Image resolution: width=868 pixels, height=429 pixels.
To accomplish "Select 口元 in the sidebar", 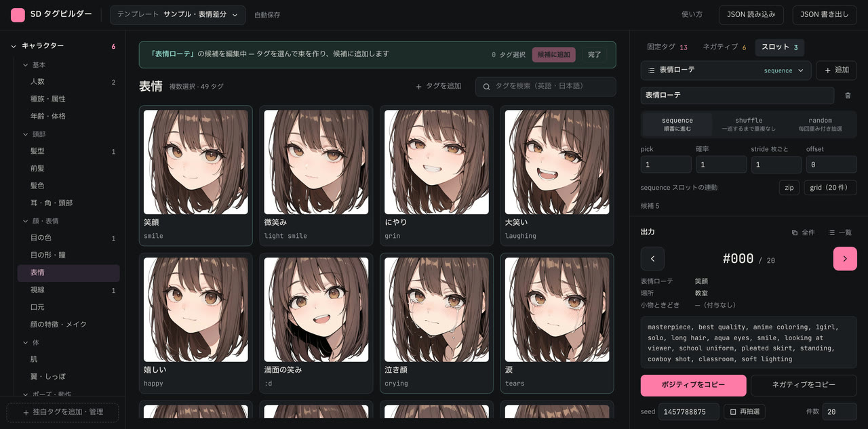I will point(68,307).
